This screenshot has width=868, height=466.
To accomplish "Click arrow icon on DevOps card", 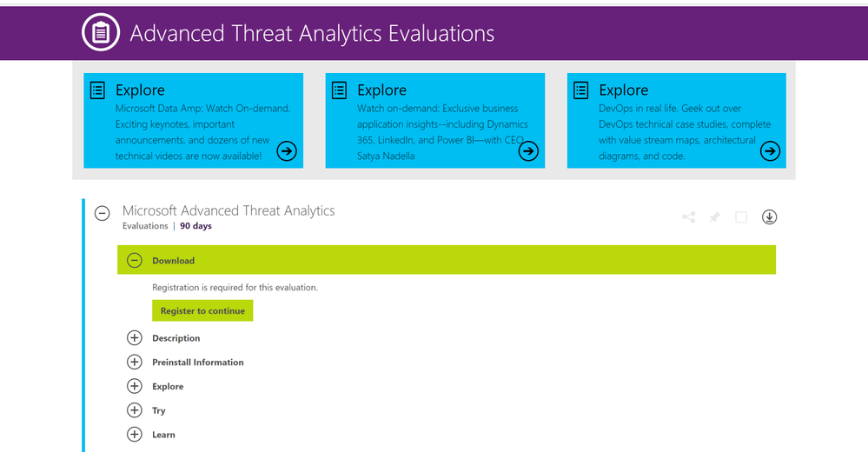I will pyautogui.click(x=770, y=150).
